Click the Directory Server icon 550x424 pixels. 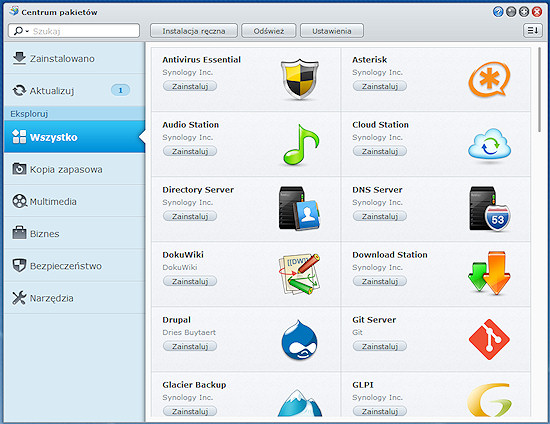click(x=299, y=209)
